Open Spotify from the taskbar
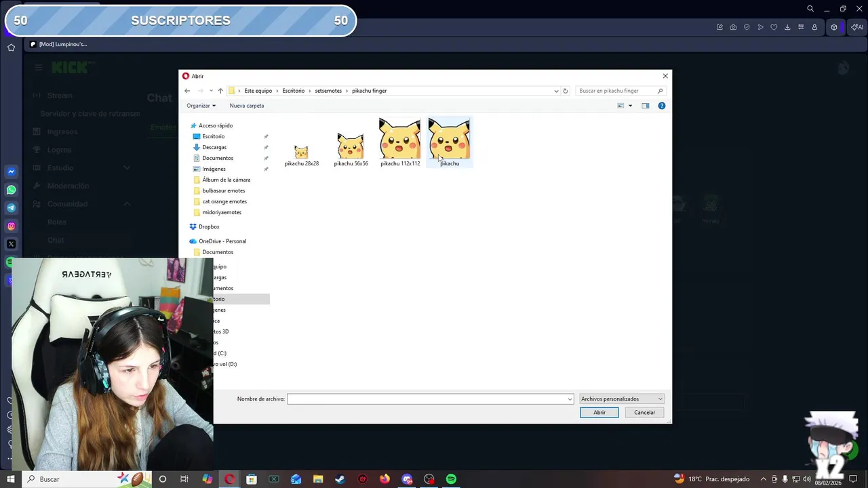The width and height of the screenshot is (868, 488). pos(451,479)
